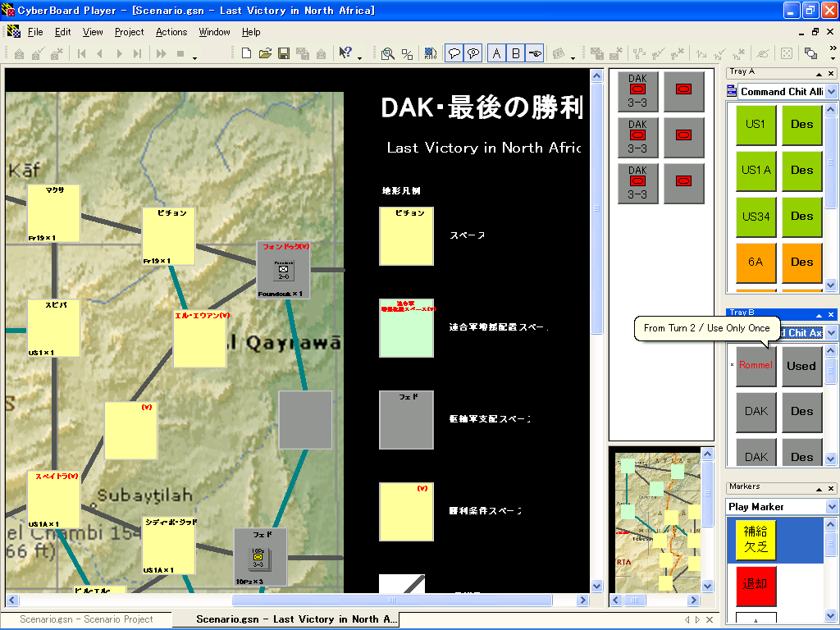
Task: Save the game with the floppy disk icon
Action: point(284,53)
